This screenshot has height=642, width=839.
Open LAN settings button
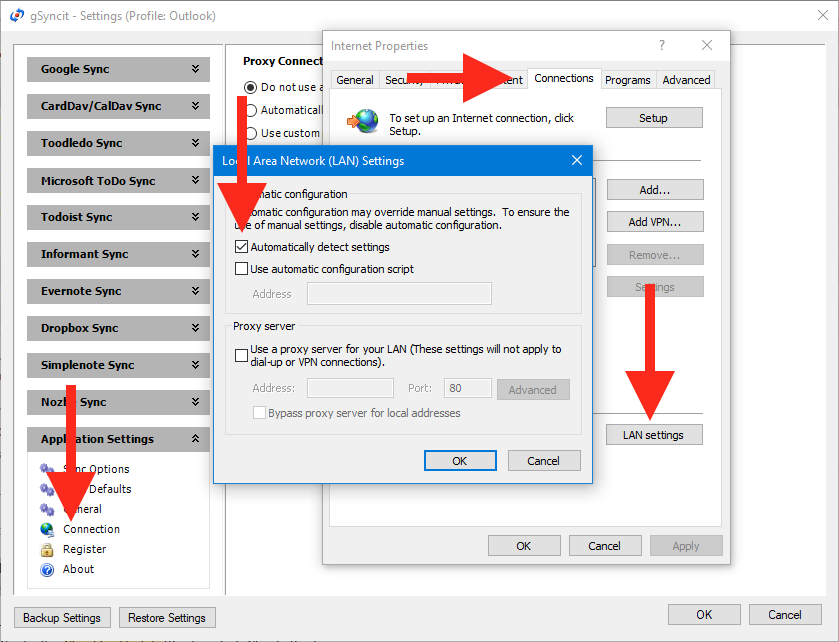pos(654,435)
